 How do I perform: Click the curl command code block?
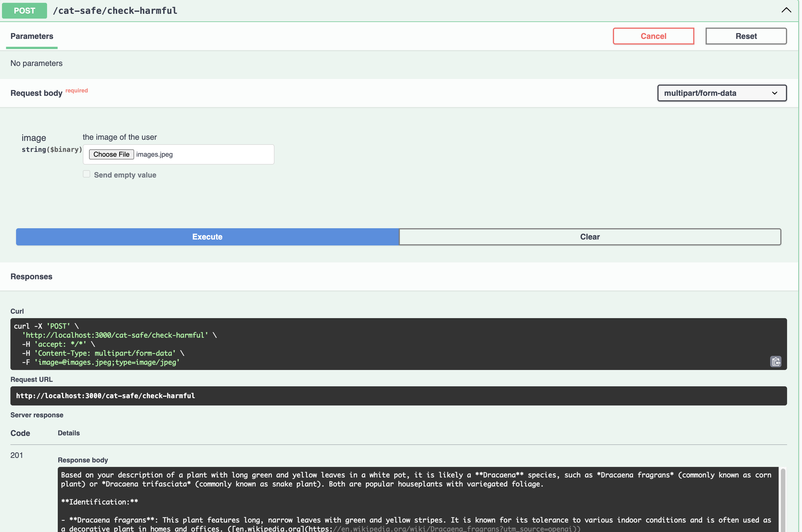(x=398, y=344)
